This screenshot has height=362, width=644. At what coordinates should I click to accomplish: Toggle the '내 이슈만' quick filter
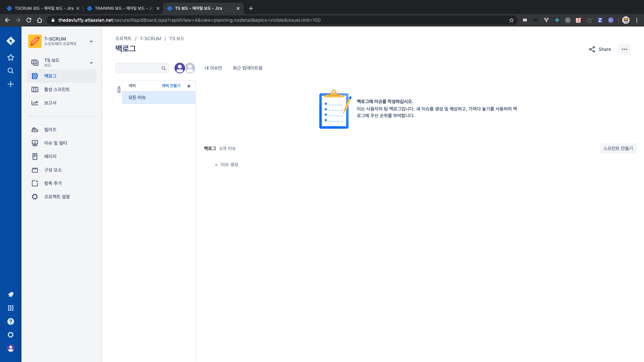pyautogui.click(x=213, y=68)
